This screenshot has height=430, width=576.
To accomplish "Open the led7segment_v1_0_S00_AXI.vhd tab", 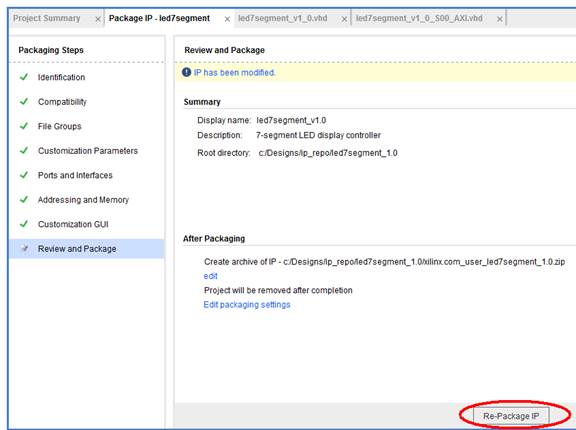I will point(419,18).
